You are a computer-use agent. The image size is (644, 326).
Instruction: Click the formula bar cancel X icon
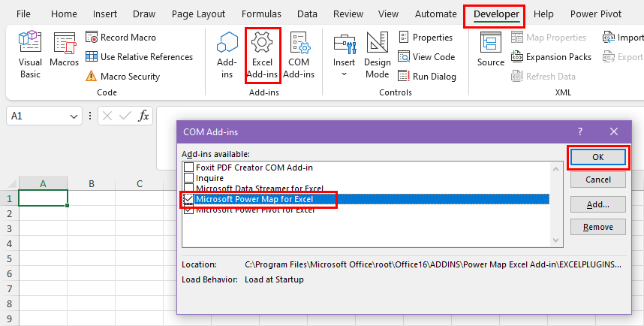[x=107, y=116]
